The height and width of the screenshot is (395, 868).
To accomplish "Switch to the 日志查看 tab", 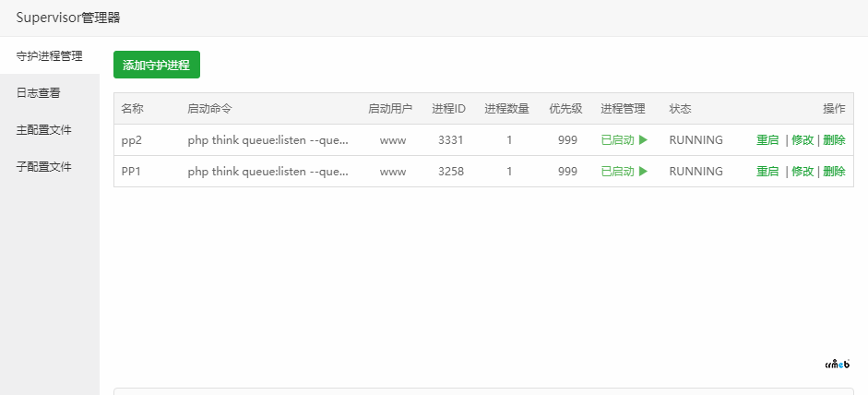I will pos(49,93).
